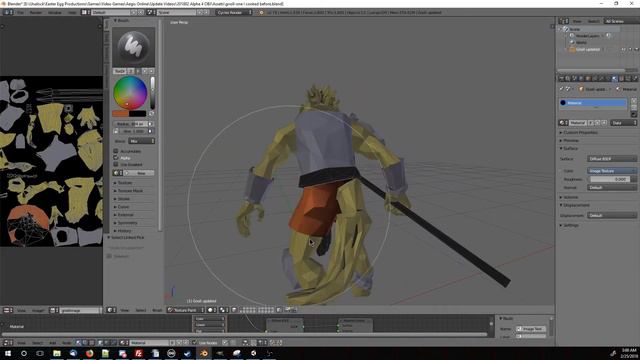
Task: Open the node editor type icon
Action: pyautogui.click(x=8, y=343)
